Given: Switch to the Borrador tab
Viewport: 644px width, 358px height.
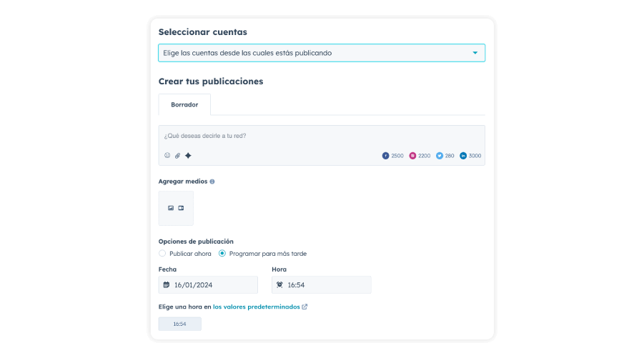Looking at the screenshot, I should tap(184, 105).
